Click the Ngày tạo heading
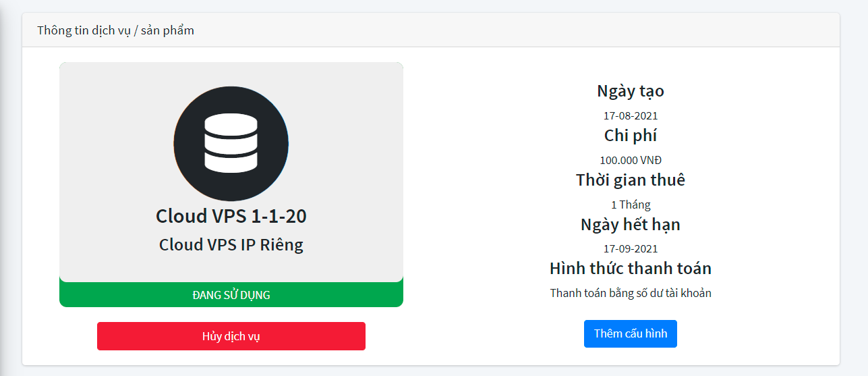Viewport: 868px width, 376px height. (630, 91)
